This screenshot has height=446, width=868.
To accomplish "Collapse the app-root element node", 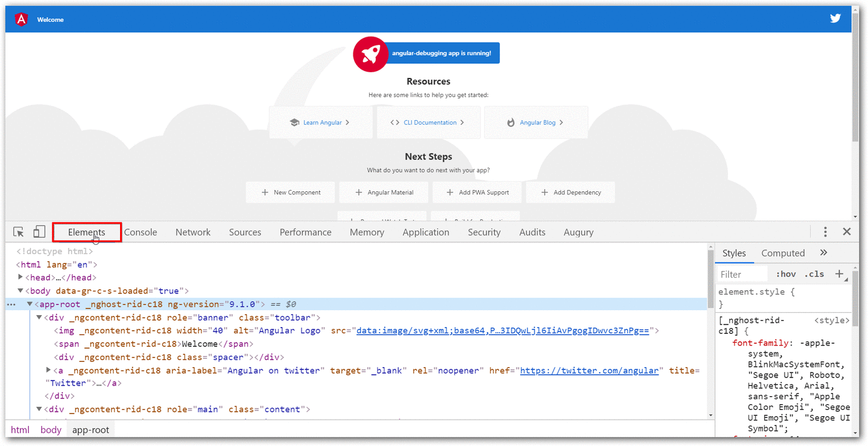I will pyautogui.click(x=29, y=303).
